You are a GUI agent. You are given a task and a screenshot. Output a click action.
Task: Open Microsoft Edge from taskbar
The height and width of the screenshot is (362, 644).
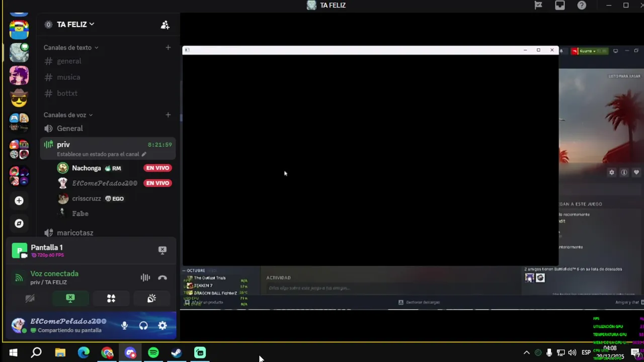pyautogui.click(x=84, y=353)
